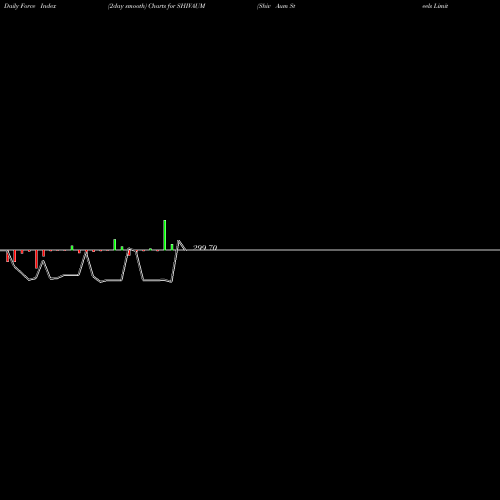500x500 pixels.
Task: Click the '(Shiv Aum St' company name text
Action: (x=276, y=6)
